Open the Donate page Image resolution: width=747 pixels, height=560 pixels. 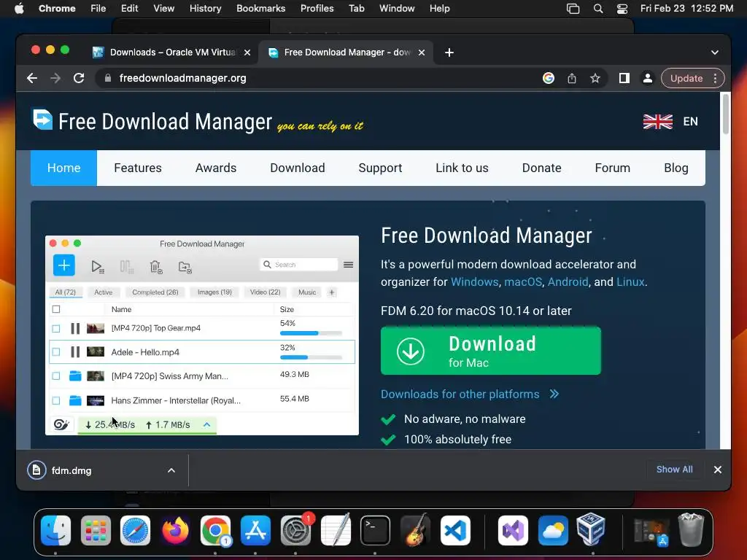(x=542, y=168)
